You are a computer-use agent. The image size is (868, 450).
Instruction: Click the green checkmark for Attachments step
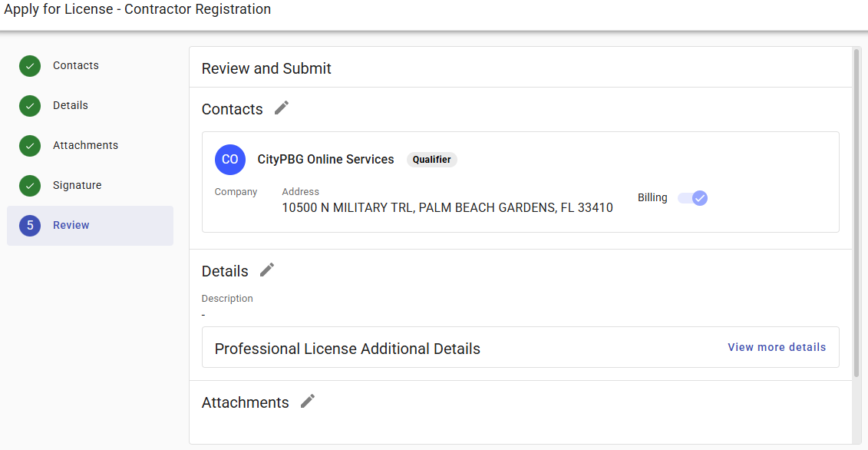[x=29, y=145]
